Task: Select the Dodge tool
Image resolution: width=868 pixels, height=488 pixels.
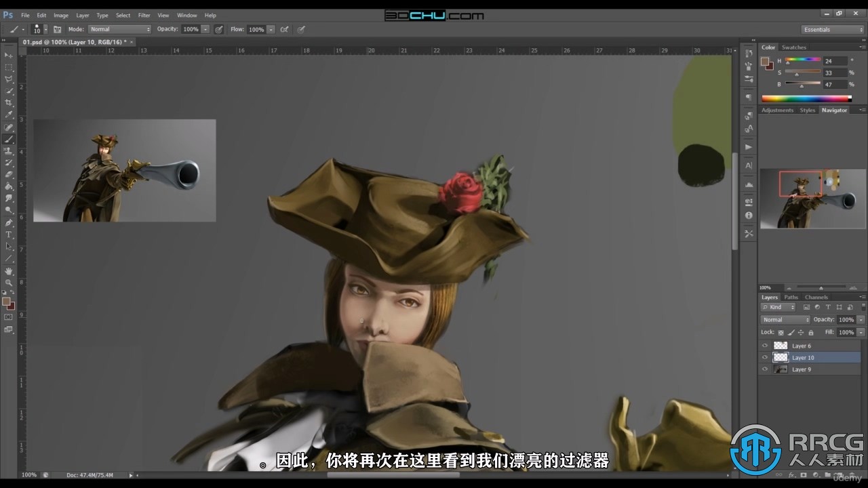Action: (9, 210)
